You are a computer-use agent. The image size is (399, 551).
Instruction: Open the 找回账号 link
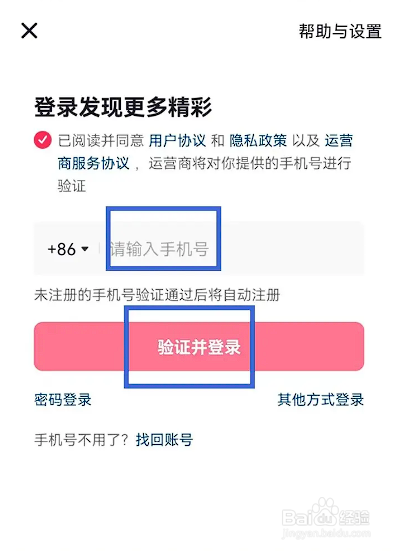(165, 440)
